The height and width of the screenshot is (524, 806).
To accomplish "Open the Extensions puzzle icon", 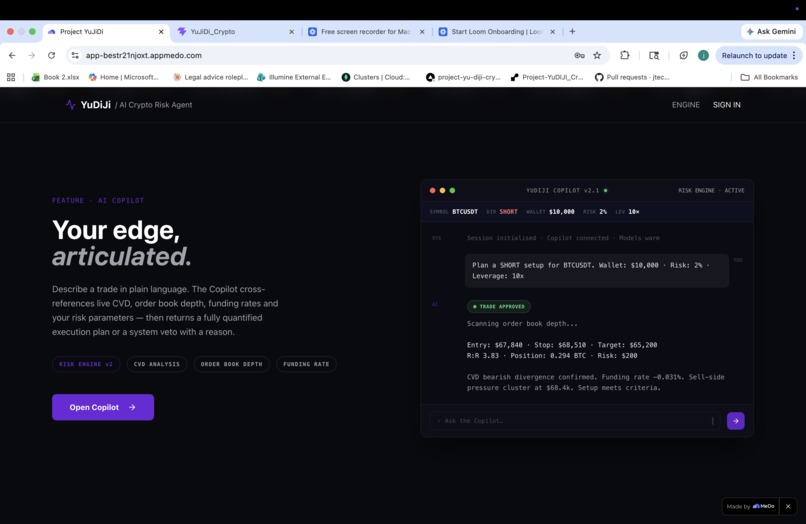I will coord(625,56).
